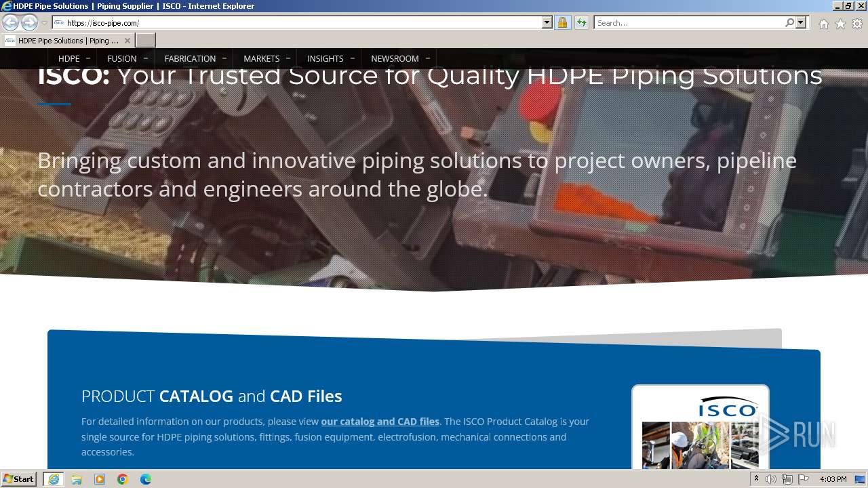Click the ISCO favicon in the address bar
The width and height of the screenshot is (868, 488).
59,22
